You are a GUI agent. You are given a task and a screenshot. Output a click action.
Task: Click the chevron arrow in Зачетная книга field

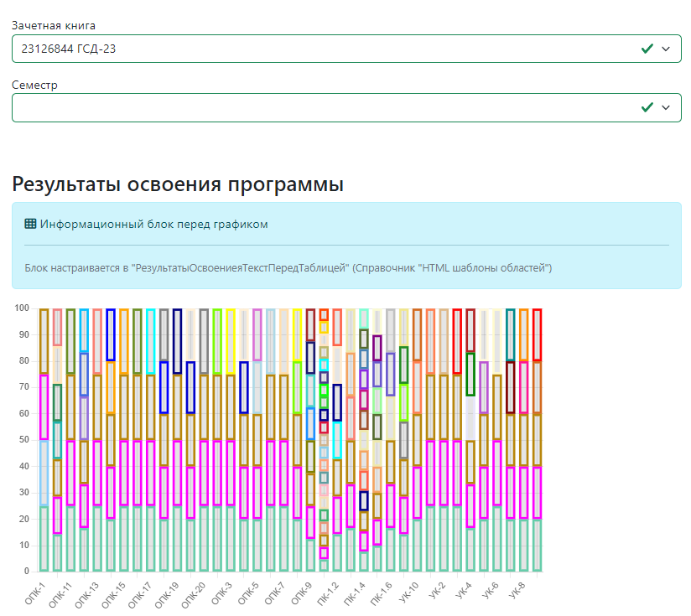666,49
